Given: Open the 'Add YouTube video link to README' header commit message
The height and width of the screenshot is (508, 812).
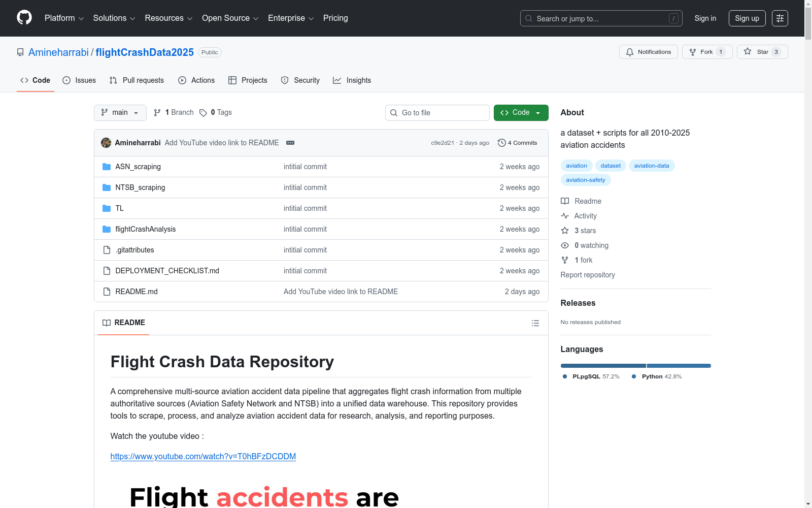Looking at the screenshot, I should click(x=222, y=143).
